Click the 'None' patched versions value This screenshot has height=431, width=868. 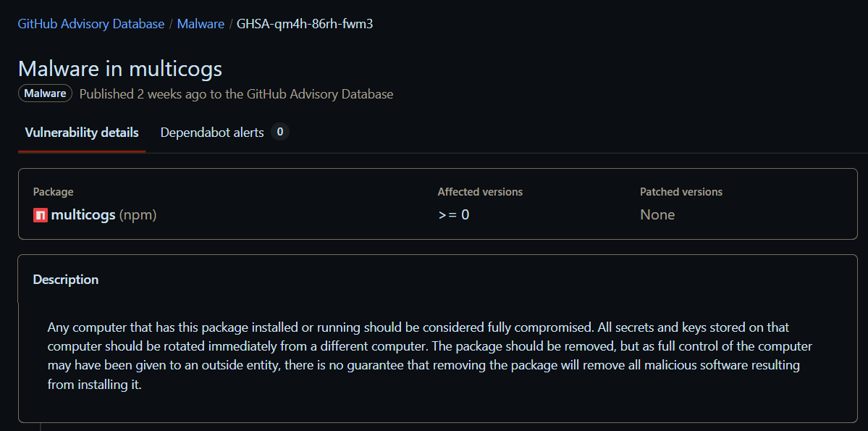click(657, 215)
